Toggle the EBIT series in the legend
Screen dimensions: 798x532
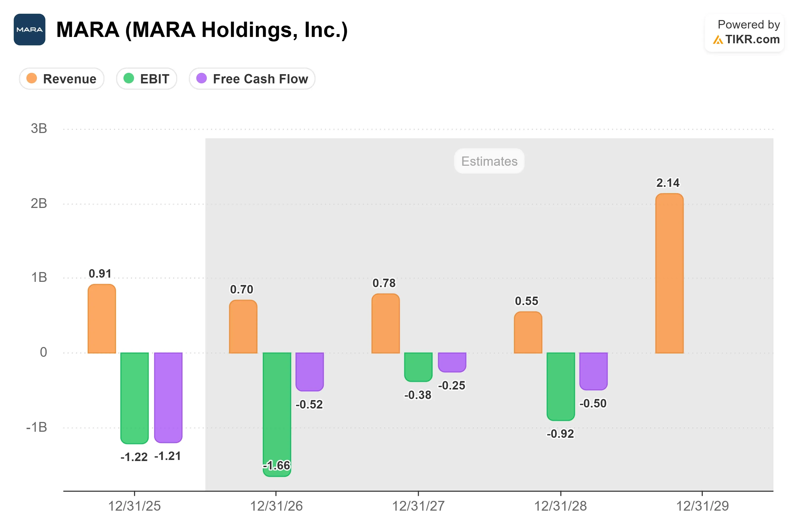146,79
